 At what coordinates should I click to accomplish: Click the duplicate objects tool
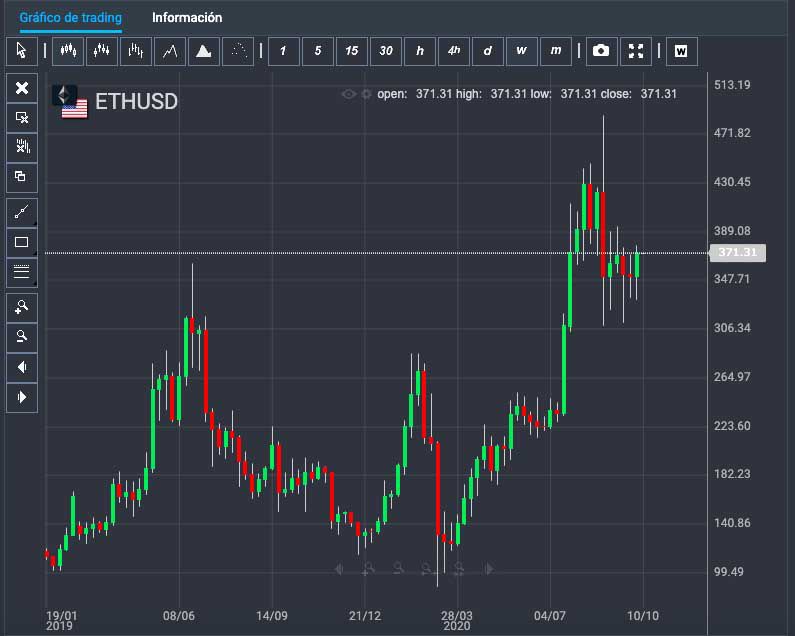(x=22, y=178)
